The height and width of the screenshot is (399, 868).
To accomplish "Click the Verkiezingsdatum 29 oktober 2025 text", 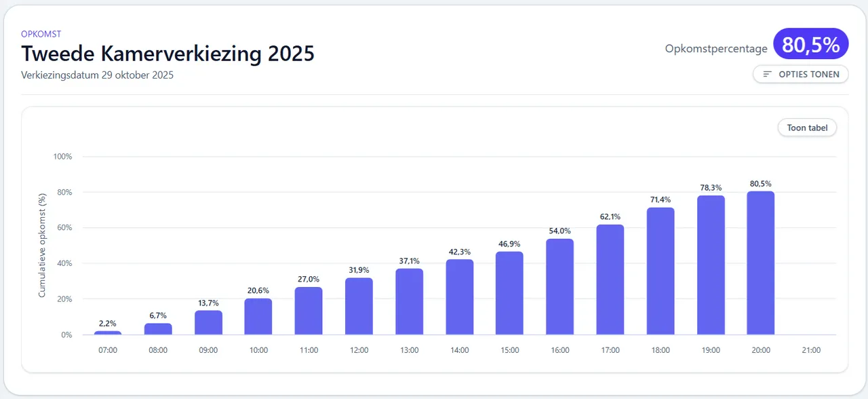I will [x=97, y=75].
